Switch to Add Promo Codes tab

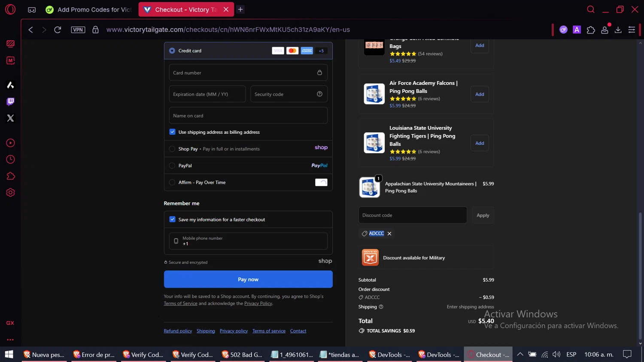89,9
